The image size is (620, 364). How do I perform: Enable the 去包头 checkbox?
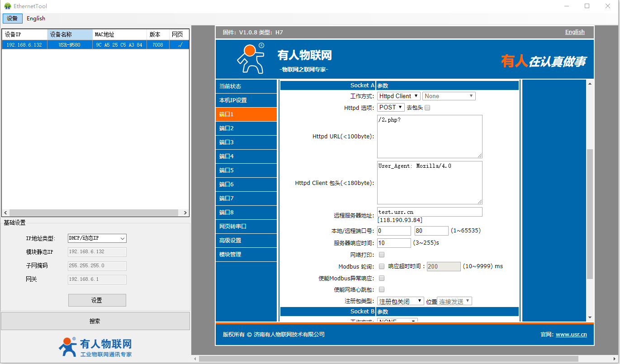pos(427,108)
